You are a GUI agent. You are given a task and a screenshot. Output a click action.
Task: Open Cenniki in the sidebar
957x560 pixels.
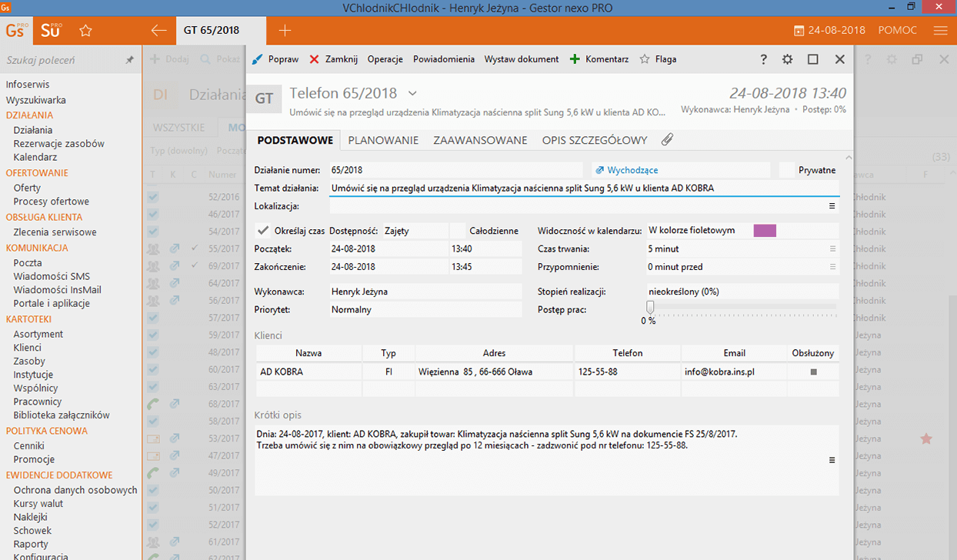pyautogui.click(x=29, y=445)
